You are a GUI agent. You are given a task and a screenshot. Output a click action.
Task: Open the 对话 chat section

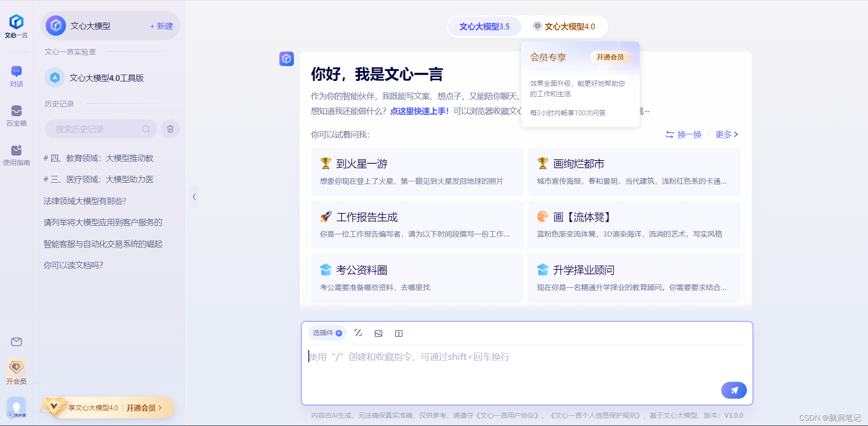click(16, 76)
